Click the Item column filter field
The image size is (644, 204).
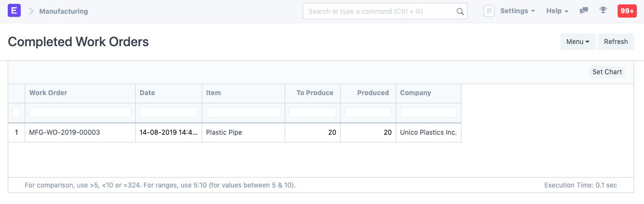click(243, 112)
